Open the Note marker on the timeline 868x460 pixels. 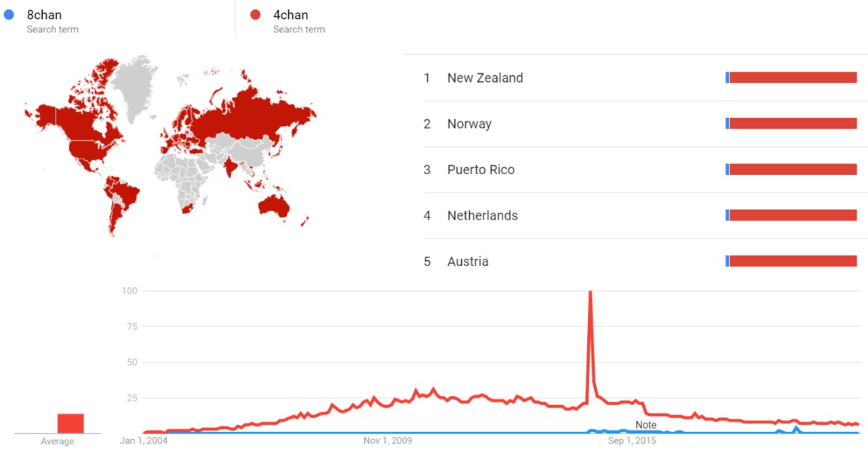tap(646, 425)
